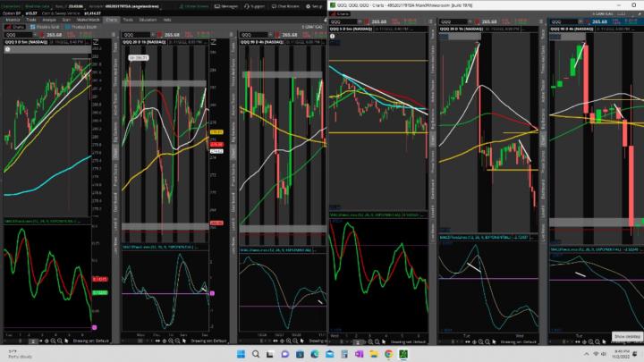Image resolution: width=644 pixels, height=362 pixels.
Task: Click the red color marker on first chart price axis
Action: [x=97, y=280]
